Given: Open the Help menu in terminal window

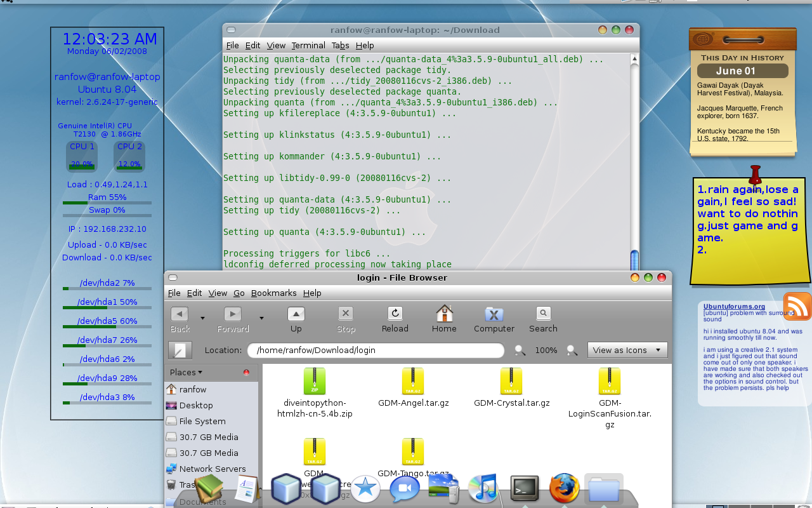Looking at the screenshot, I should pyautogui.click(x=365, y=45).
